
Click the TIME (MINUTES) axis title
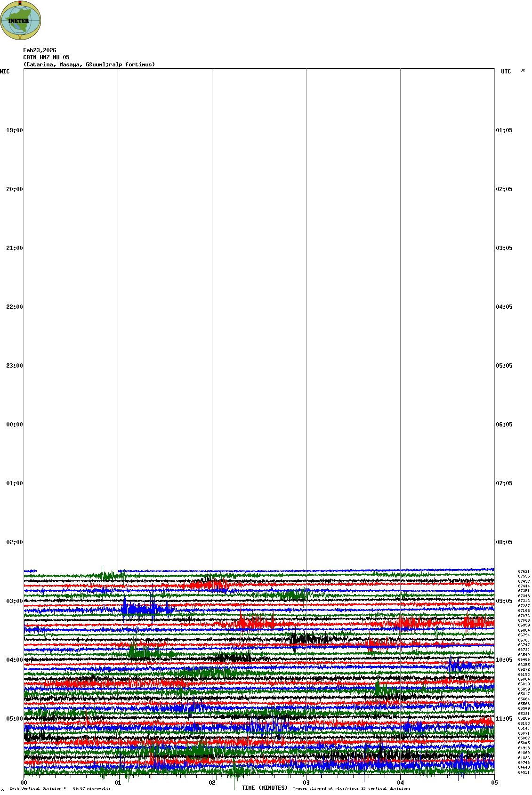coord(265,788)
